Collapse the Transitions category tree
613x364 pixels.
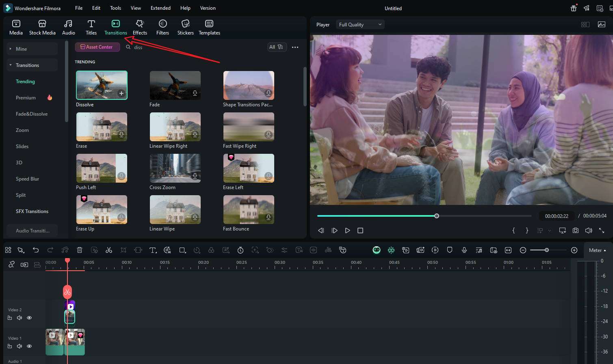[x=32, y=65]
